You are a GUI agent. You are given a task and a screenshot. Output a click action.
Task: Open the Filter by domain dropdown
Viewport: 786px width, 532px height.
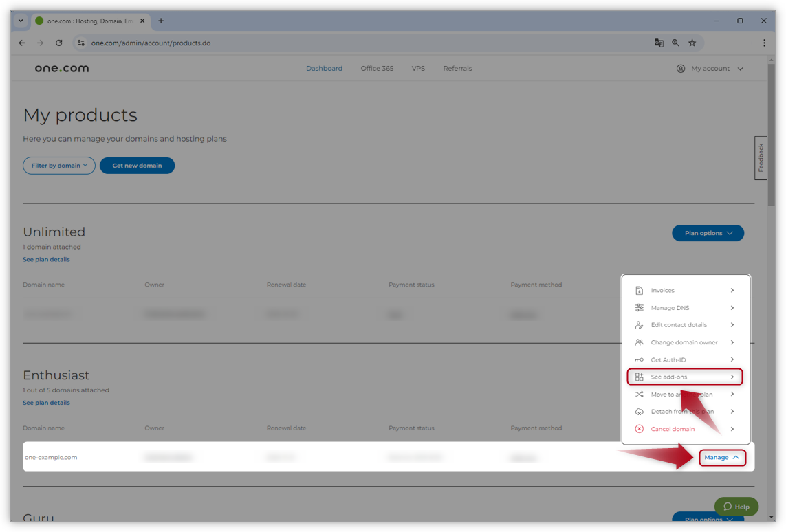[x=59, y=166]
